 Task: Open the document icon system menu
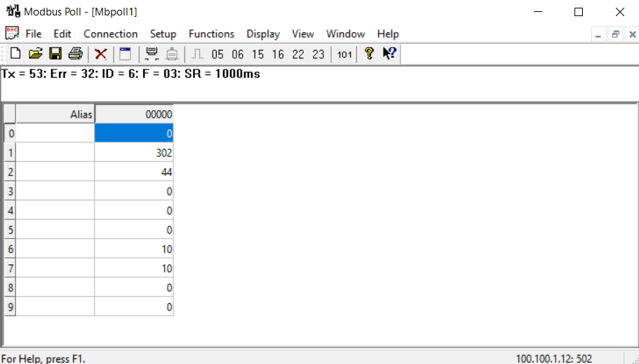[12, 34]
